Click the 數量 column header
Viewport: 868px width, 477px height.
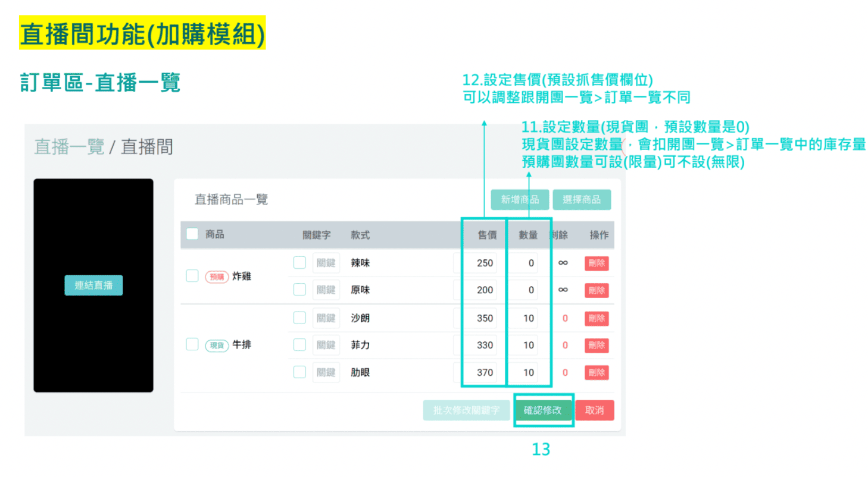click(529, 235)
